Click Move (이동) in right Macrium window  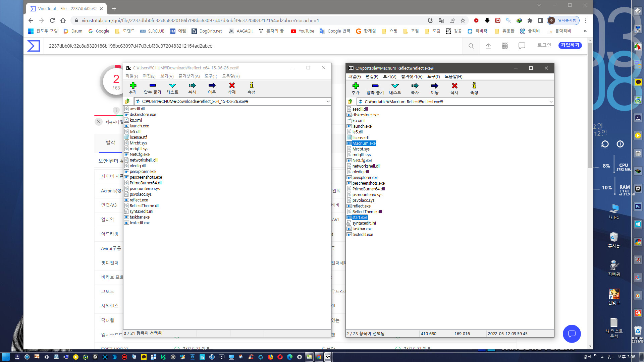click(435, 88)
